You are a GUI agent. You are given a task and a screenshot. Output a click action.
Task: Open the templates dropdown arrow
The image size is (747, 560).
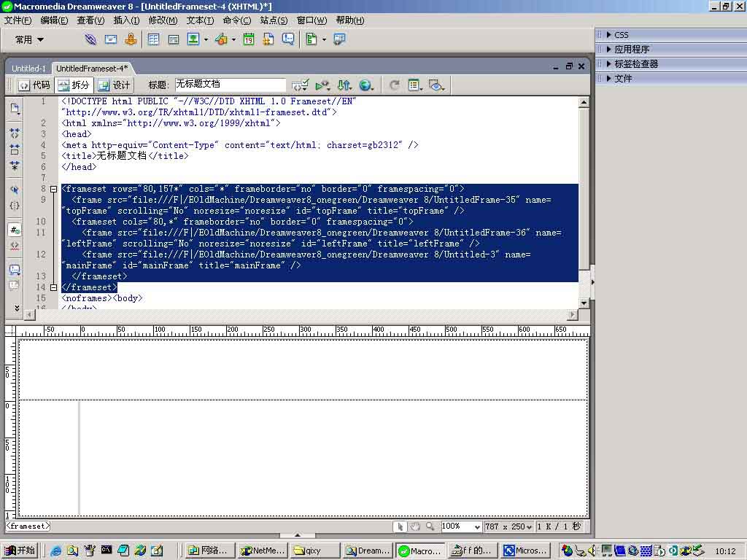(324, 39)
